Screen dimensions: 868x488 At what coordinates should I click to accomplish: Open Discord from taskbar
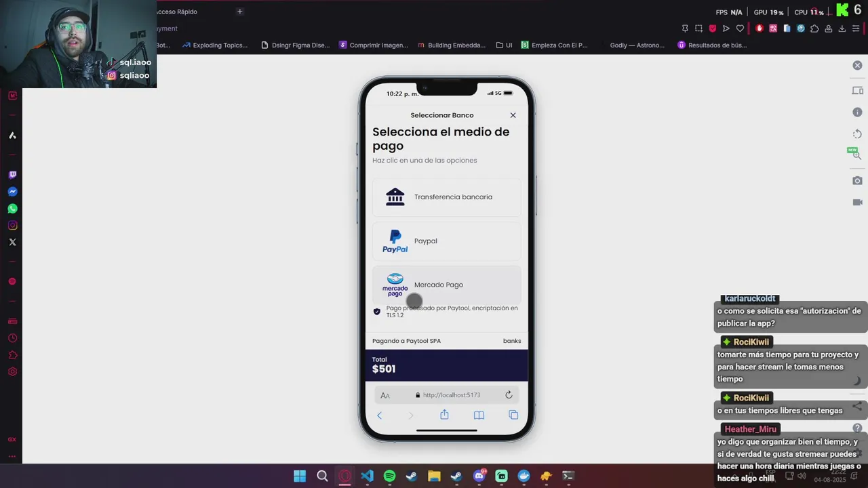(479, 476)
